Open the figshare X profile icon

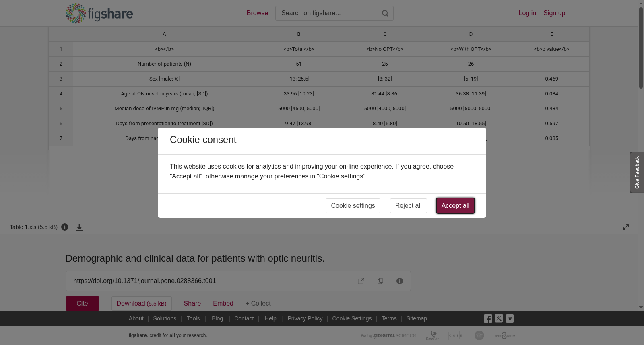[x=499, y=318]
